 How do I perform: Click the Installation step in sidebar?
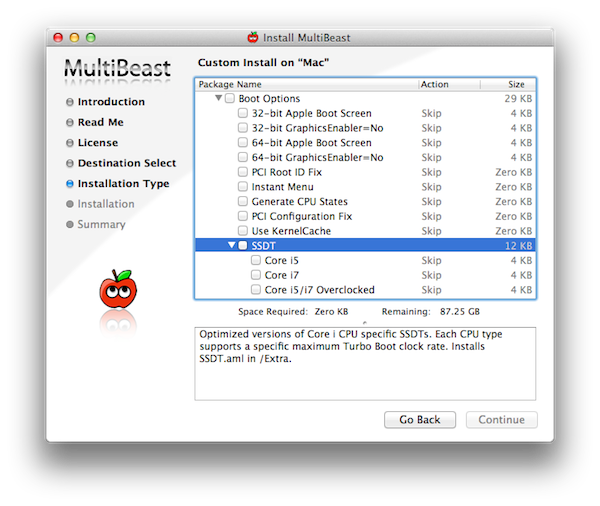pyautogui.click(x=106, y=204)
